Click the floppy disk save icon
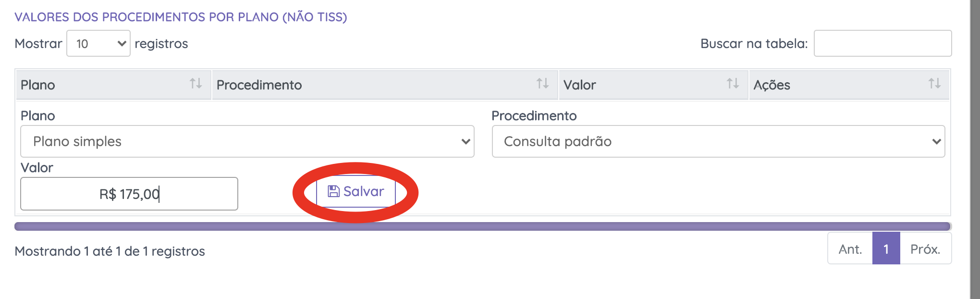This screenshot has height=299, width=980. point(333,191)
